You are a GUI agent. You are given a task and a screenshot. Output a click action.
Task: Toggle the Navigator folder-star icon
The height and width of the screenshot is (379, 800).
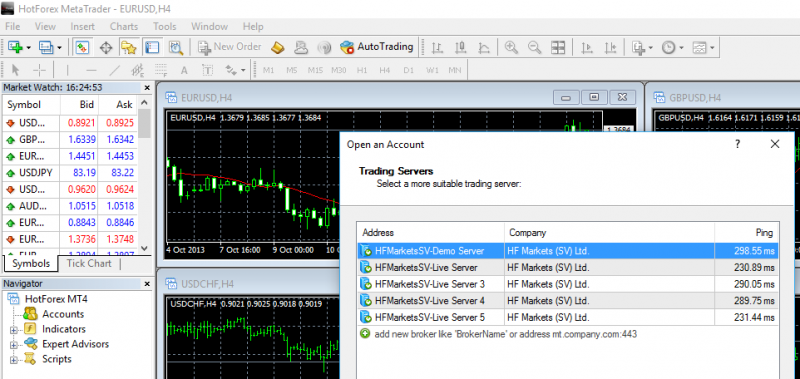129,47
